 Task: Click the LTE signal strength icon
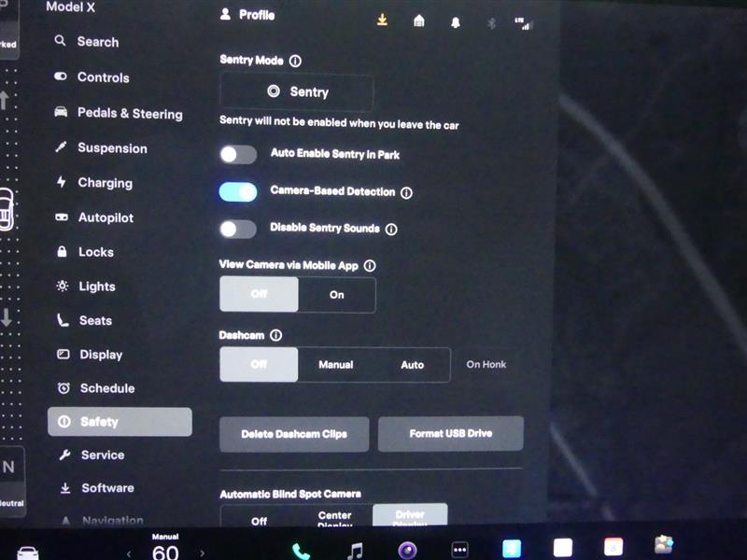point(523,24)
